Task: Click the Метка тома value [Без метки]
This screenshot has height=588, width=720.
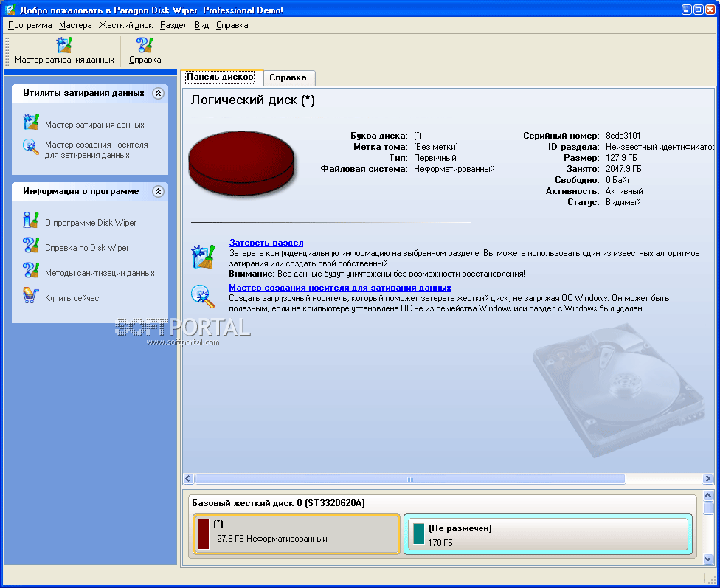Action: (x=436, y=147)
